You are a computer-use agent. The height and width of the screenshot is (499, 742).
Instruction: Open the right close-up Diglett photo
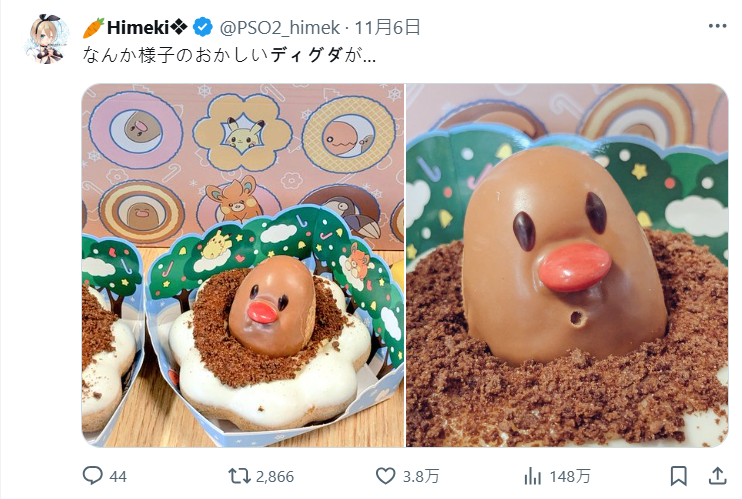pyautogui.click(x=567, y=265)
